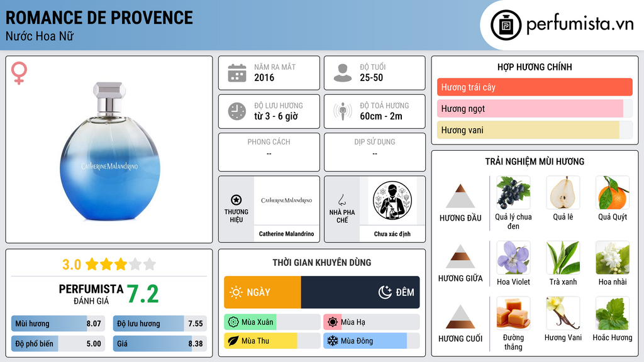
Task: Select the Hoa Violet note image
Action: pos(513,258)
